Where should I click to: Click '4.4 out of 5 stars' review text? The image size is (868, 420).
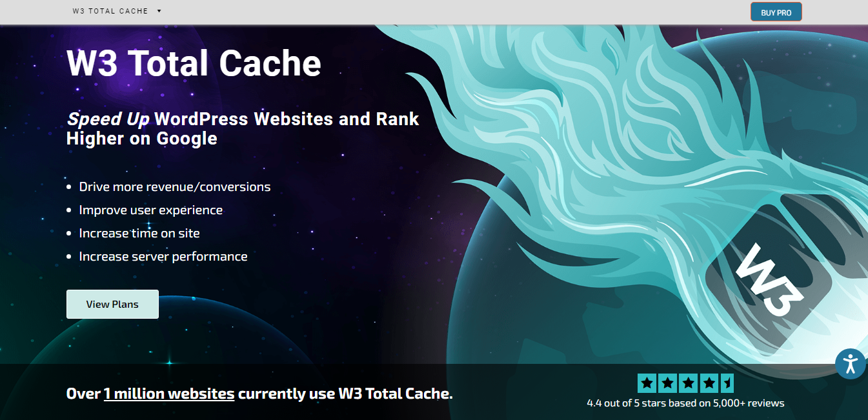[685, 403]
